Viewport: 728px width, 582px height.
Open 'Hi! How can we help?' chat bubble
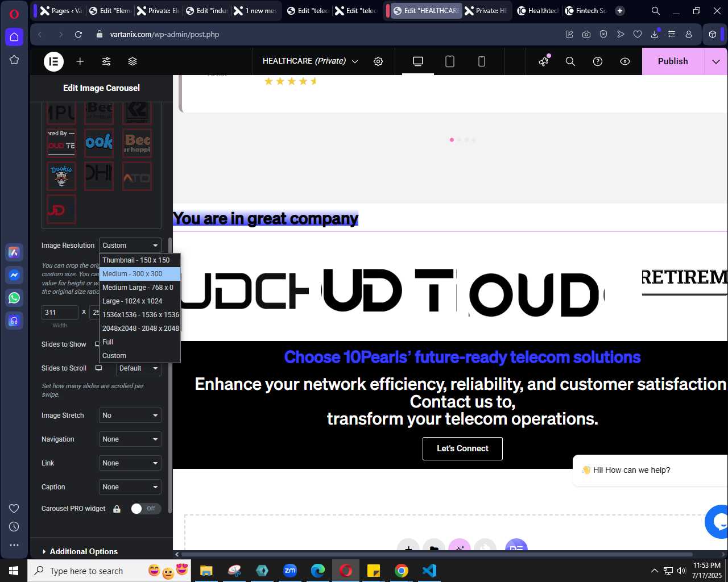tap(650, 470)
